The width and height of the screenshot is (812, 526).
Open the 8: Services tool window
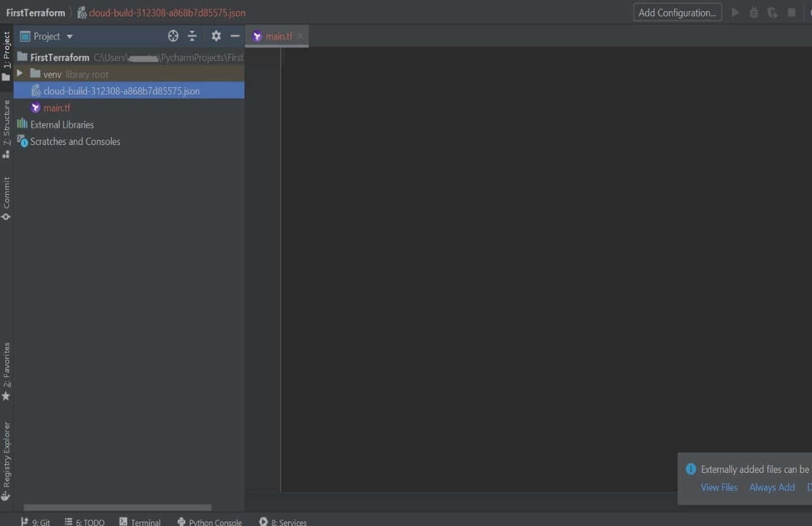coord(282,522)
